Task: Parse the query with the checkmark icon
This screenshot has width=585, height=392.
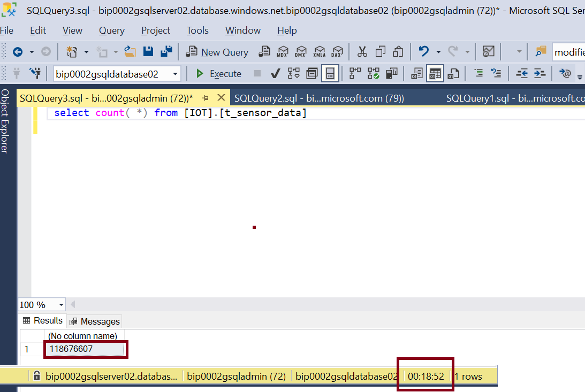Action: coord(275,73)
